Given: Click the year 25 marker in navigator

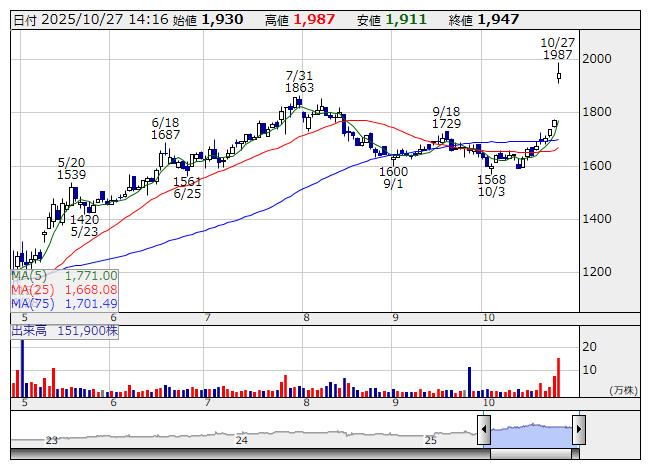Looking at the screenshot, I should point(431,440).
